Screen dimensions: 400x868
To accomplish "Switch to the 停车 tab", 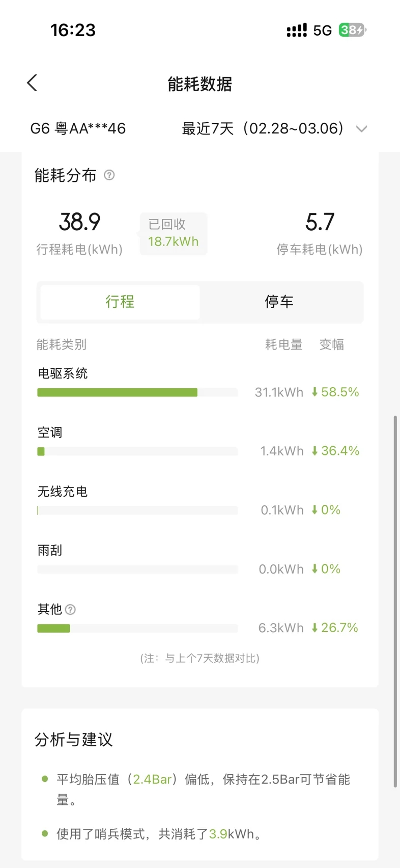I will [x=279, y=302].
